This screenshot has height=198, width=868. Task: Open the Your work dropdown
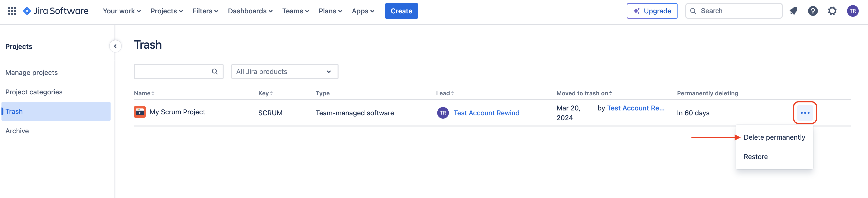pos(122,11)
